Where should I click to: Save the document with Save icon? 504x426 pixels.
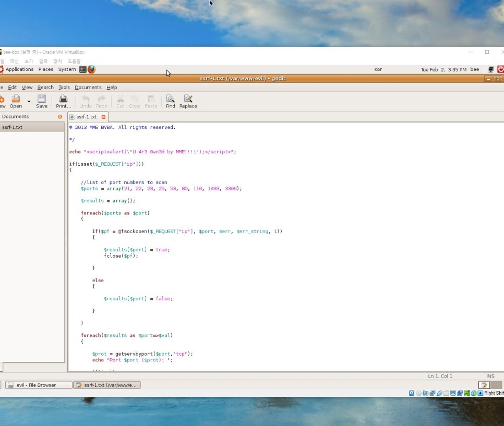42,102
